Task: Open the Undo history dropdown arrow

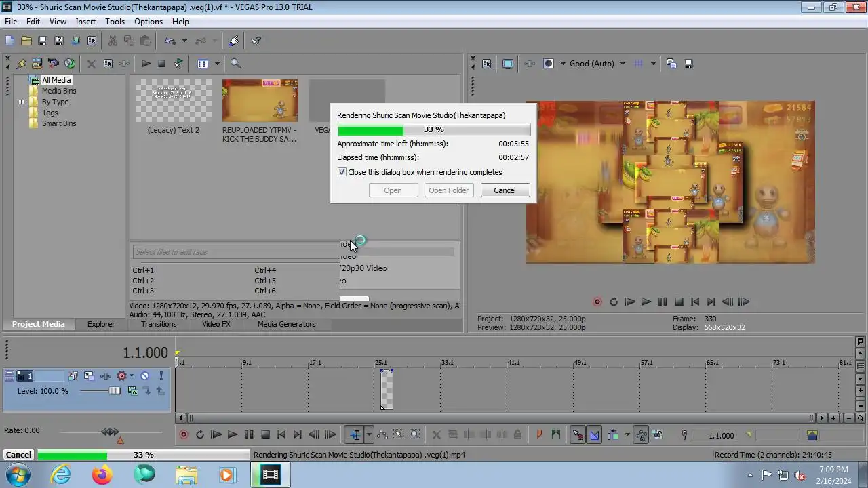Action: 184,41
